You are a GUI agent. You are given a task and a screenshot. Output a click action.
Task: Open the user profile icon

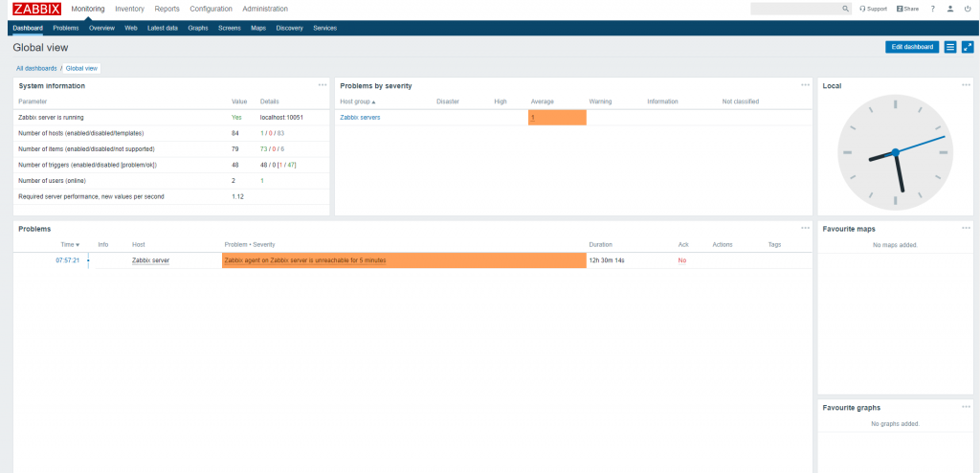pos(949,9)
